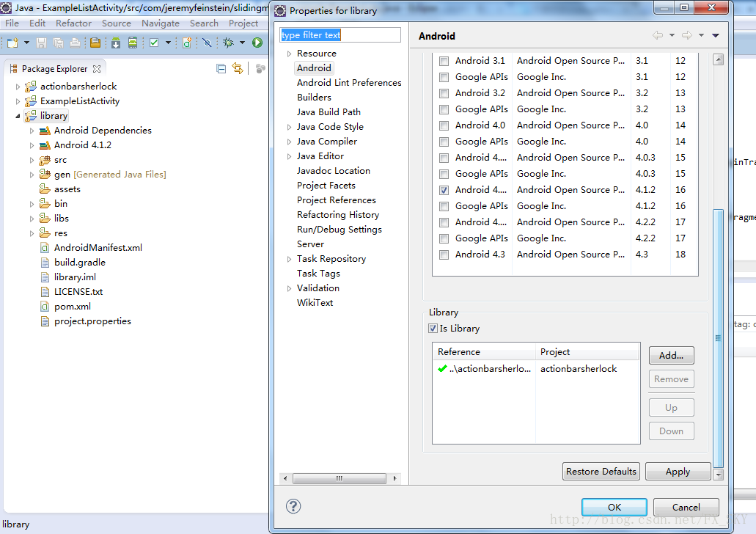
Task: Click the help question mark icon in dialog
Action: [293, 506]
